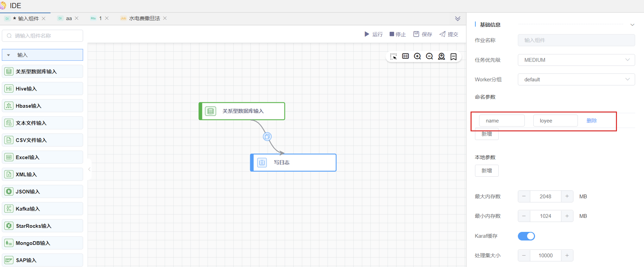Open the Worker分组 default dropdown

pyautogui.click(x=576, y=79)
